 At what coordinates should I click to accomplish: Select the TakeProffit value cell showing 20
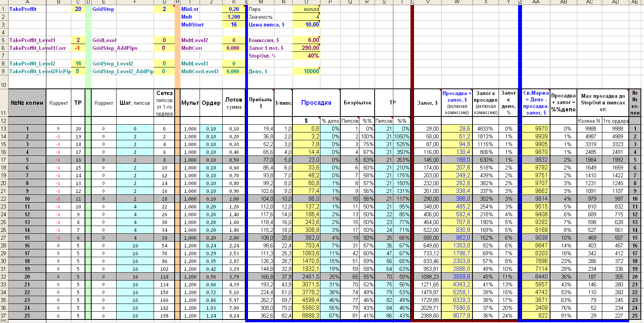click(x=78, y=9)
